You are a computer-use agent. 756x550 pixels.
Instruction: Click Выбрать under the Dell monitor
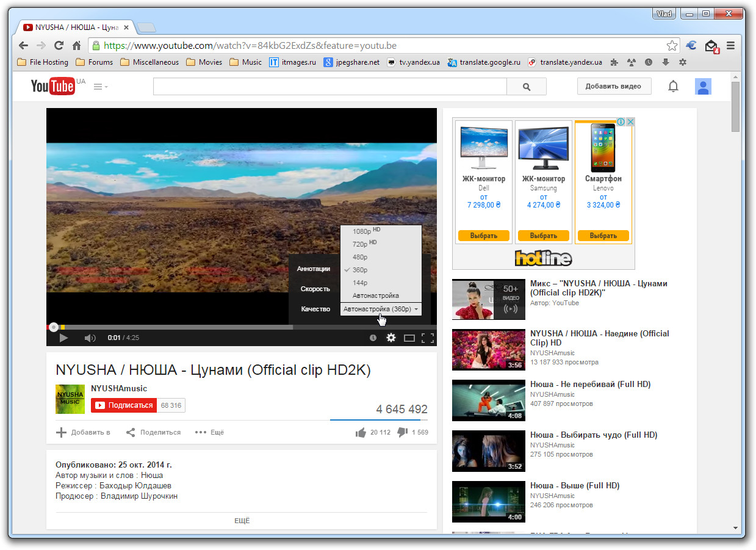[484, 236]
